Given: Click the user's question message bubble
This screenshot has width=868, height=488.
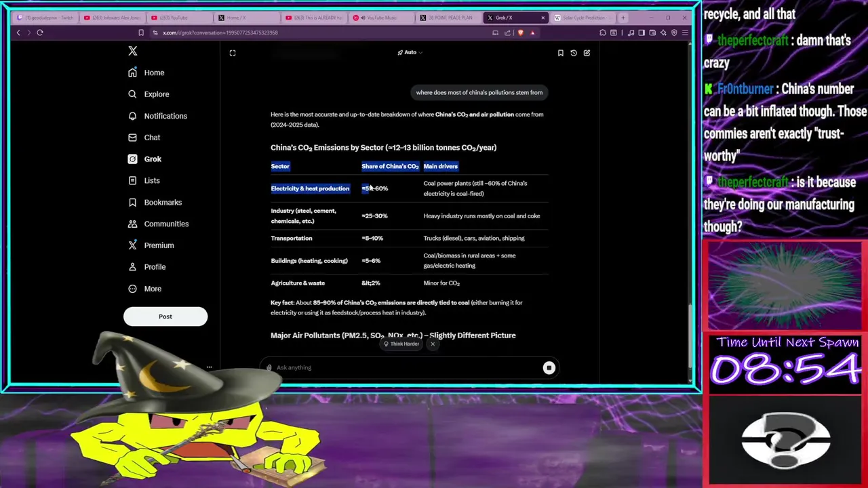Looking at the screenshot, I should point(479,93).
